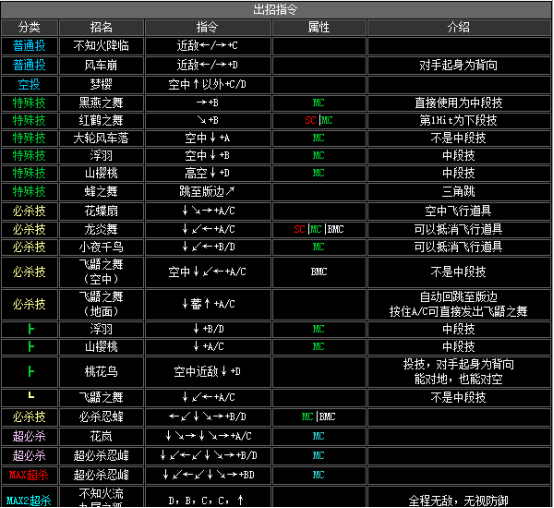
Task: Click the move name 风车崩
Action: pyautogui.click(x=101, y=65)
